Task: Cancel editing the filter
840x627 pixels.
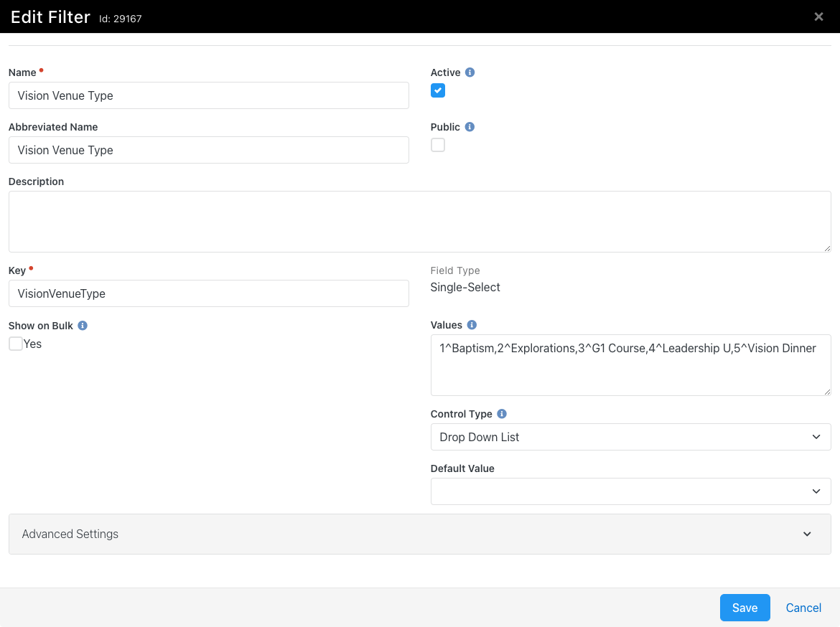Action: coord(803,608)
